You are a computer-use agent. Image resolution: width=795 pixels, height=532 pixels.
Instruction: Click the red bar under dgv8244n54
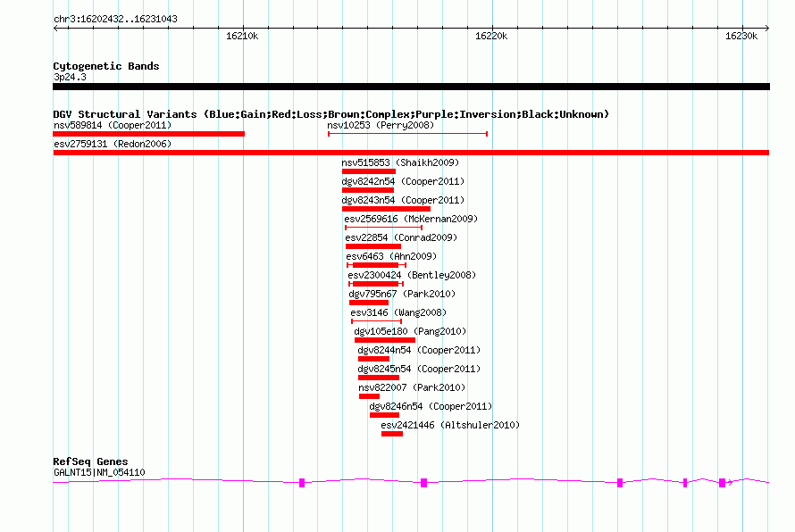(x=373, y=359)
